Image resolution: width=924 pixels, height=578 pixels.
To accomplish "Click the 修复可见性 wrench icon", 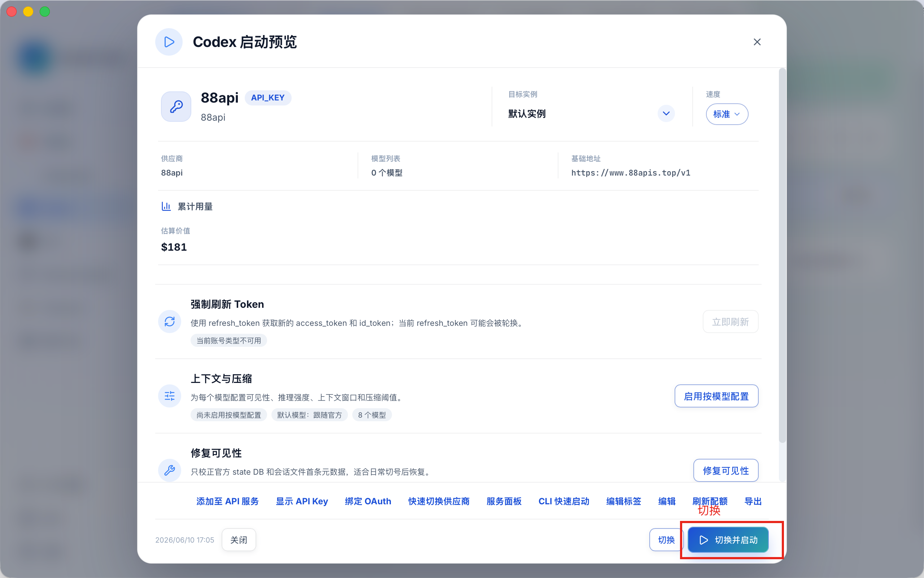I will click(x=170, y=470).
